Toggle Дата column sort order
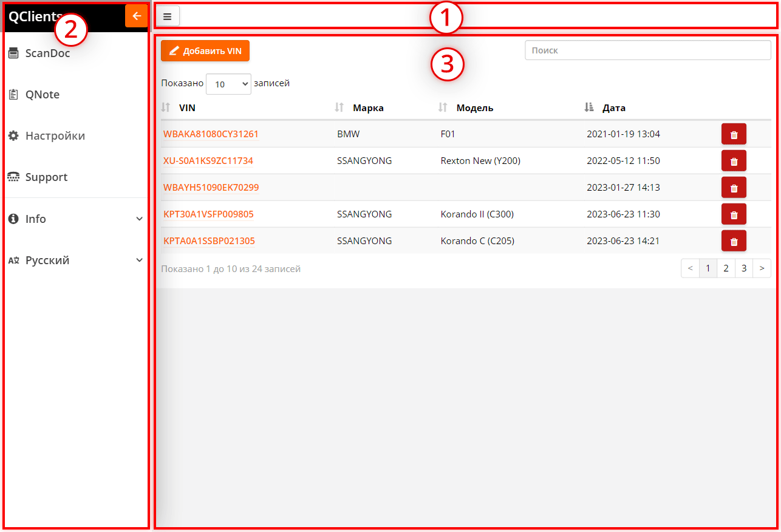781x532 pixels. pyautogui.click(x=588, y=107)
